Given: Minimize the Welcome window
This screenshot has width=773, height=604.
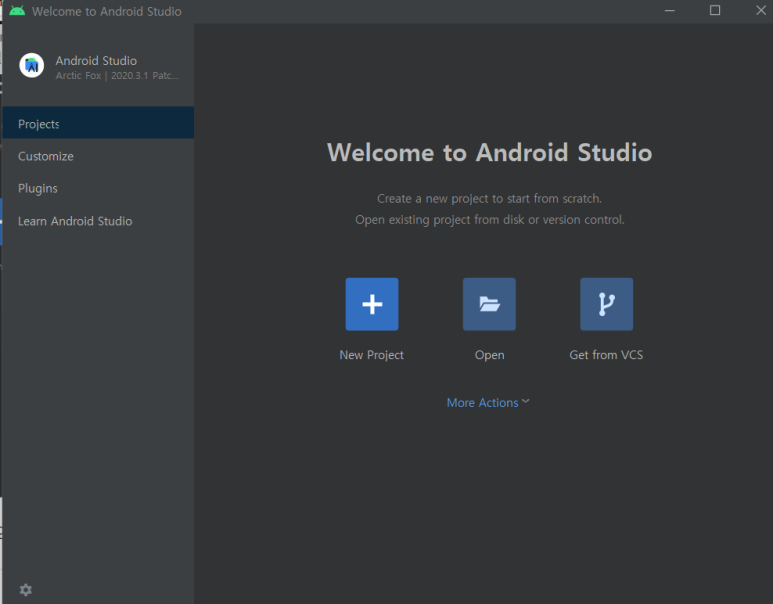Looking at the screenshot, I should point(669,10).
